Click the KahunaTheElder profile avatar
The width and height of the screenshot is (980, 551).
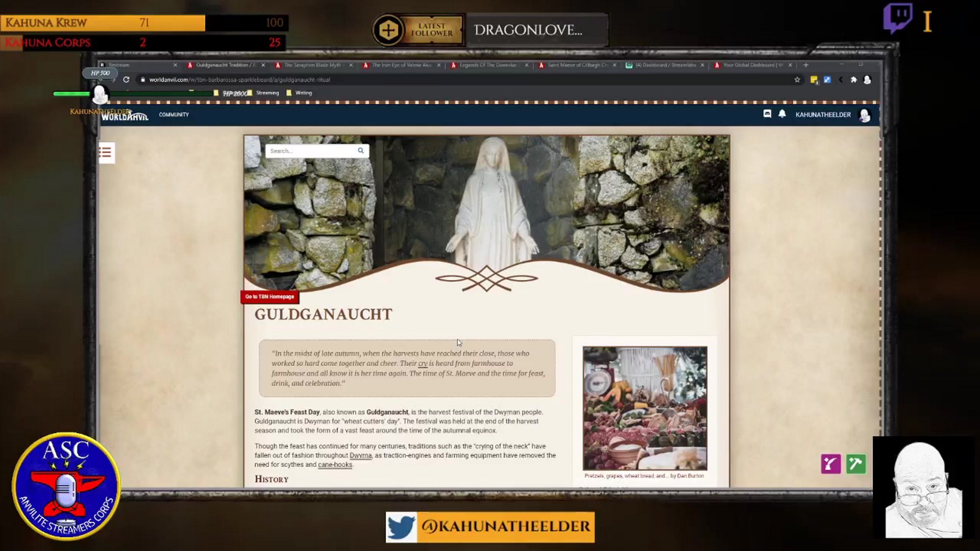coord(865,115)
